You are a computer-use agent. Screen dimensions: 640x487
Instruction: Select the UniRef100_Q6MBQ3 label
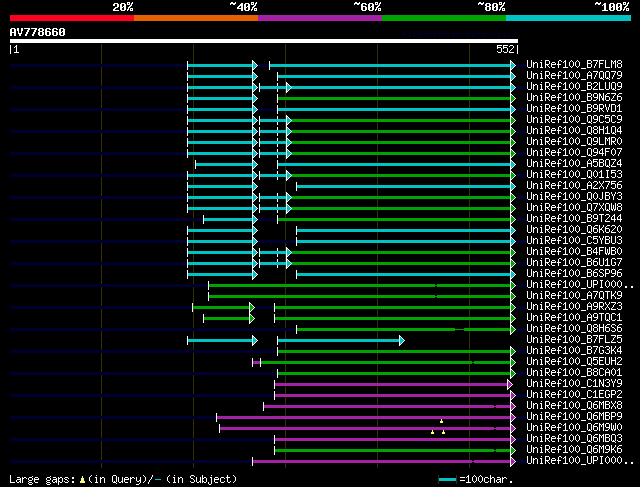574,439
